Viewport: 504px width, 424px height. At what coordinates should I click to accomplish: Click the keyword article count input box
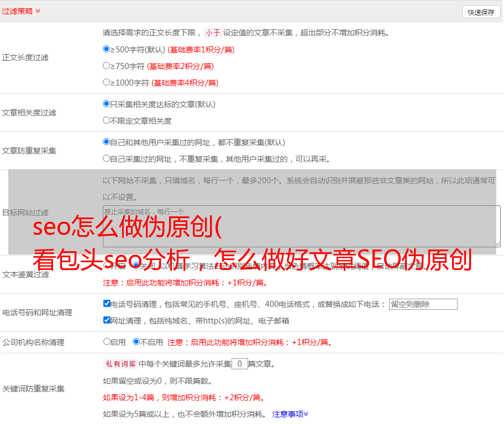click(x=239, y=364)
